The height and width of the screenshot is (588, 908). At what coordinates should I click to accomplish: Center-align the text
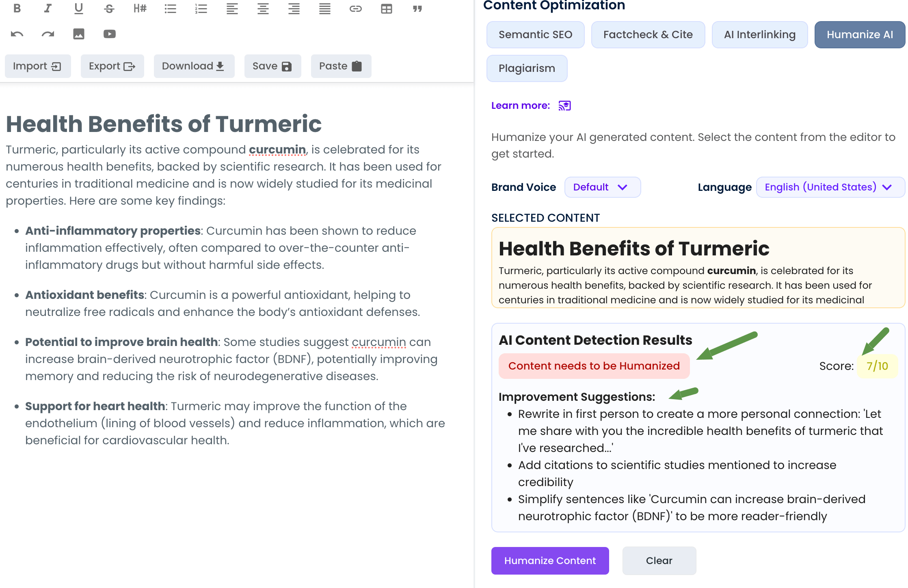coord(263,9)
